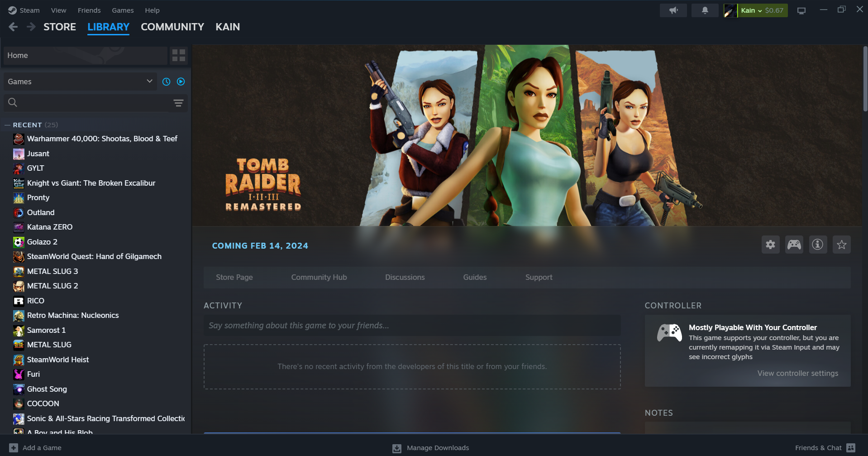The image size is (868, 456).
Task: Add Tomb Raider to favorites star
Action: click(842, 245)
